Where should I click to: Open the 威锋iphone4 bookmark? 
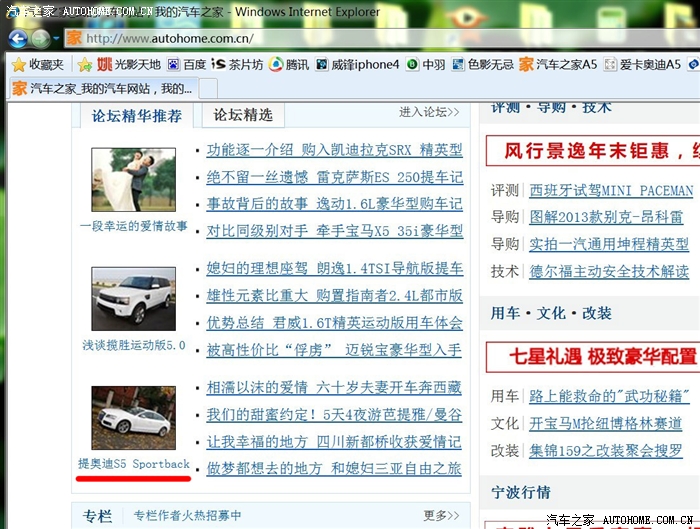click(357, 65)
